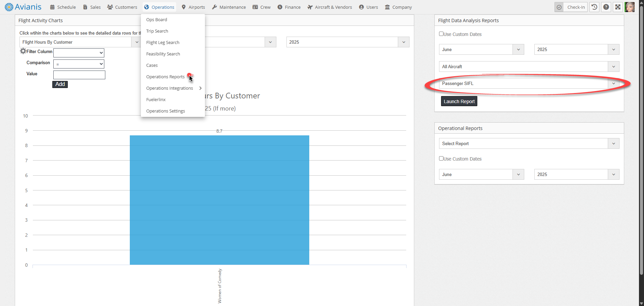Click inside the filter Value field
644x306 pixels.
79,75
